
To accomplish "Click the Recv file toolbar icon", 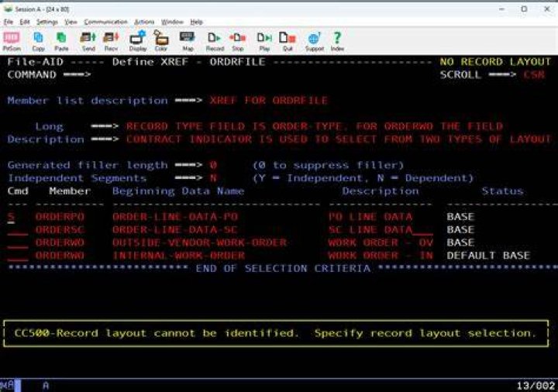I will click(111, 41).
